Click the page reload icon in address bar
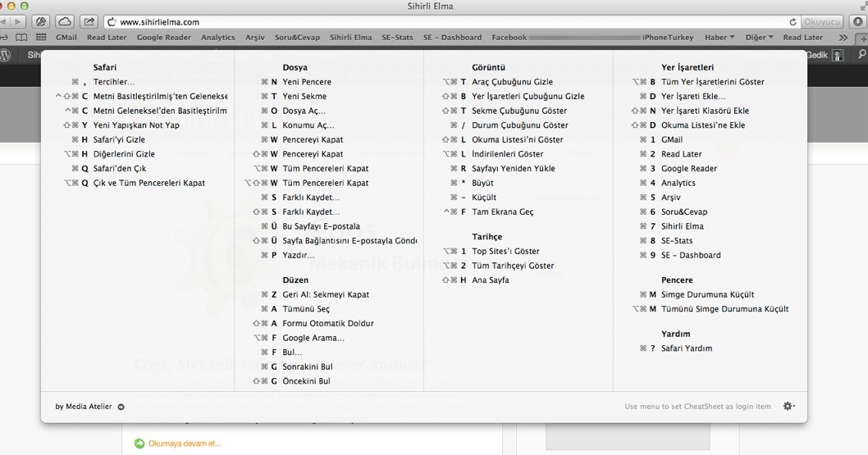Screen dimensions: 868x455 793,22
